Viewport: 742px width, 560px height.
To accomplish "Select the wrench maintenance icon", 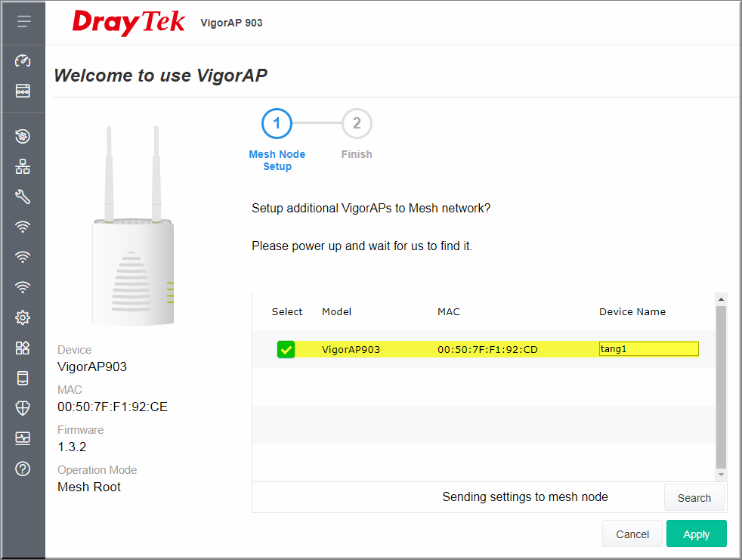I will tap(23, 196).
